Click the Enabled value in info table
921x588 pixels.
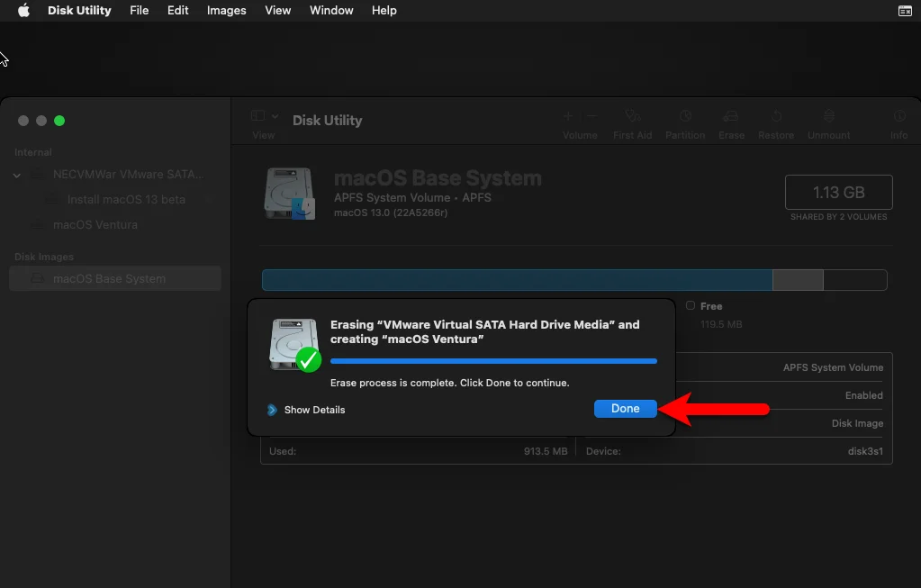[863, 395]
